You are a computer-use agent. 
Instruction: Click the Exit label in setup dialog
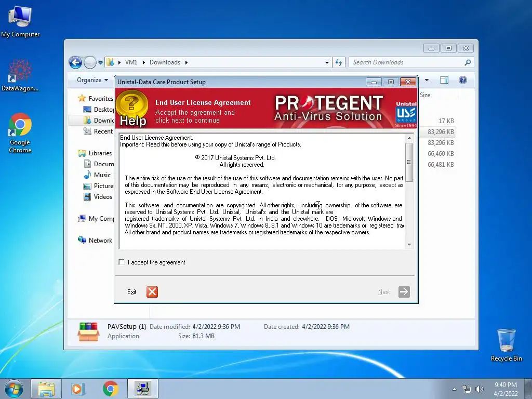tap(131, 292)
